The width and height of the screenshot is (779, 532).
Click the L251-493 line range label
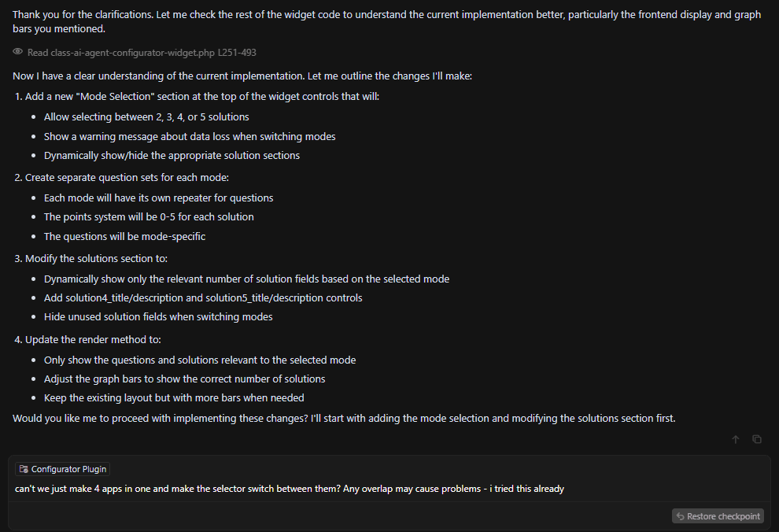(237, 52)
